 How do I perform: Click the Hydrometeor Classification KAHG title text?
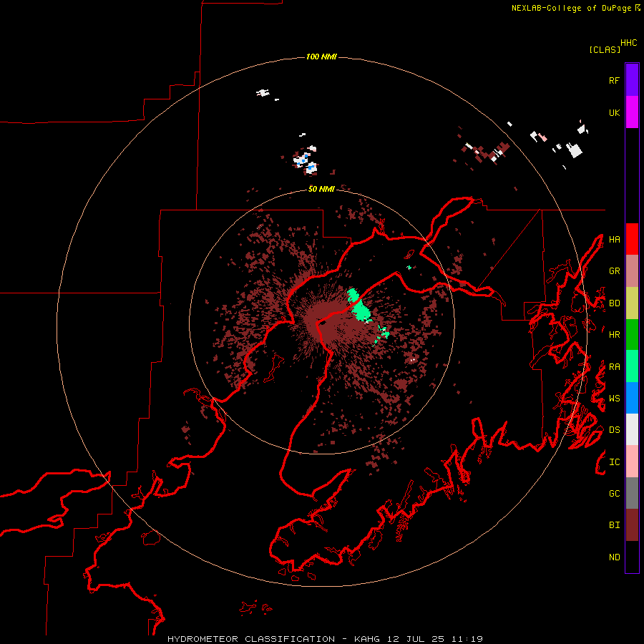(x=325, y=639)
